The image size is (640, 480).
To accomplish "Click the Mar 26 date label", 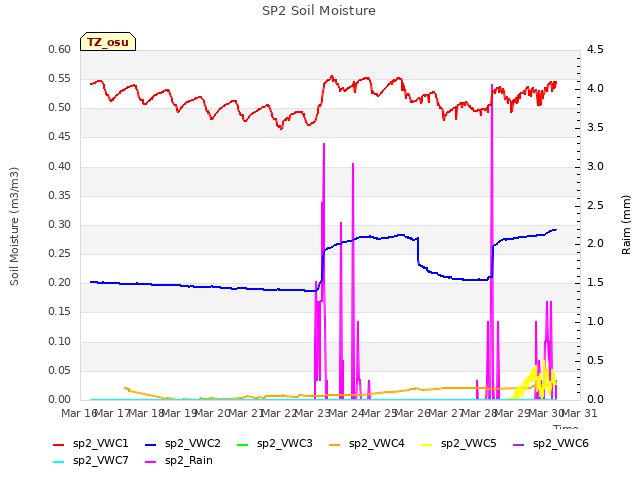I will (413, 413).
